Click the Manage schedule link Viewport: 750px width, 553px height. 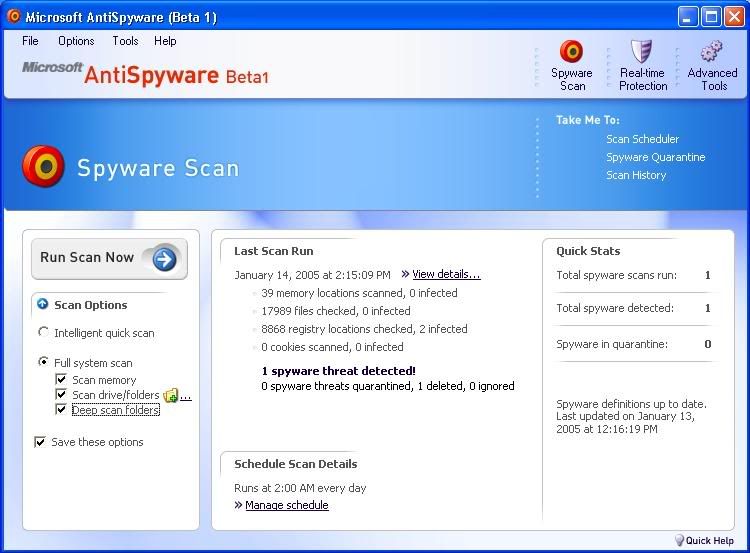pos(287,505)
